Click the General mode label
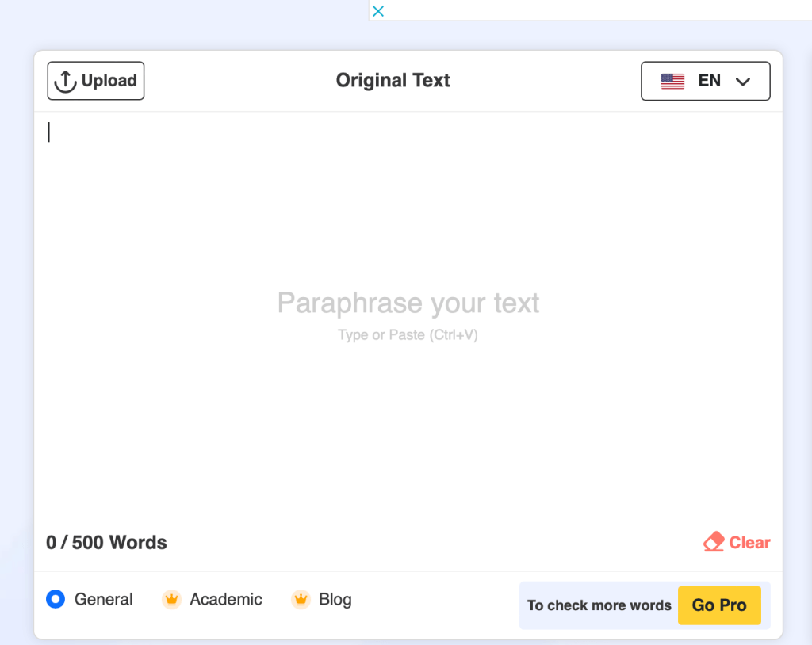 (x=103, y=600)
